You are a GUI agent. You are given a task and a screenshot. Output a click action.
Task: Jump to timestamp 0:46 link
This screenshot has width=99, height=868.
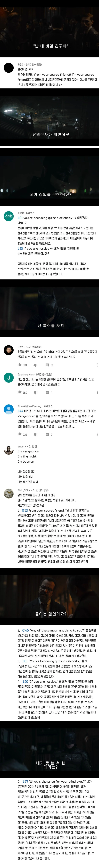(x=25, y=630)
